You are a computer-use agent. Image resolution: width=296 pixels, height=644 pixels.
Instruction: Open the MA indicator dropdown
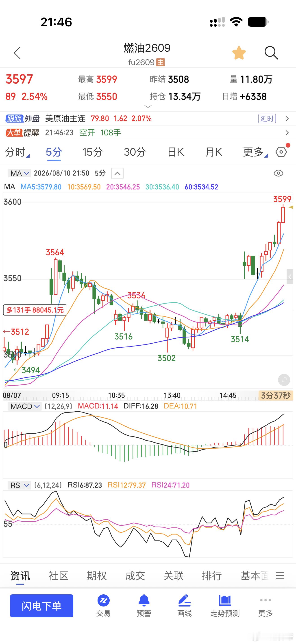click(x=20, y=173)
